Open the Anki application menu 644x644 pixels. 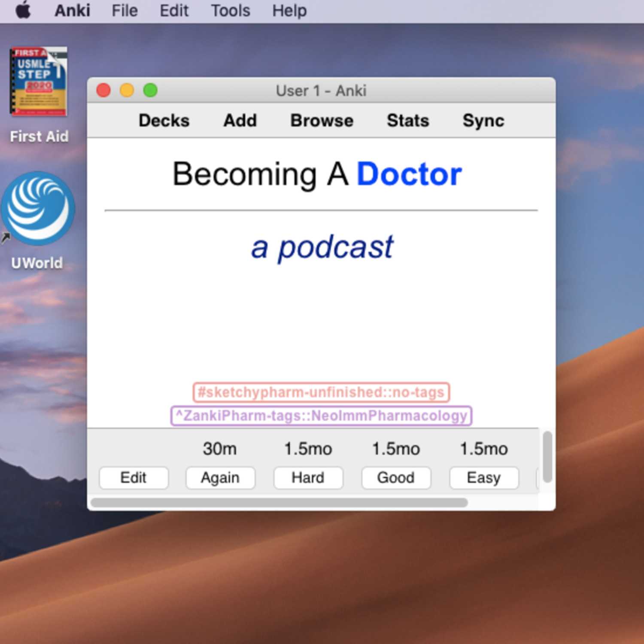tap(72, 10)
